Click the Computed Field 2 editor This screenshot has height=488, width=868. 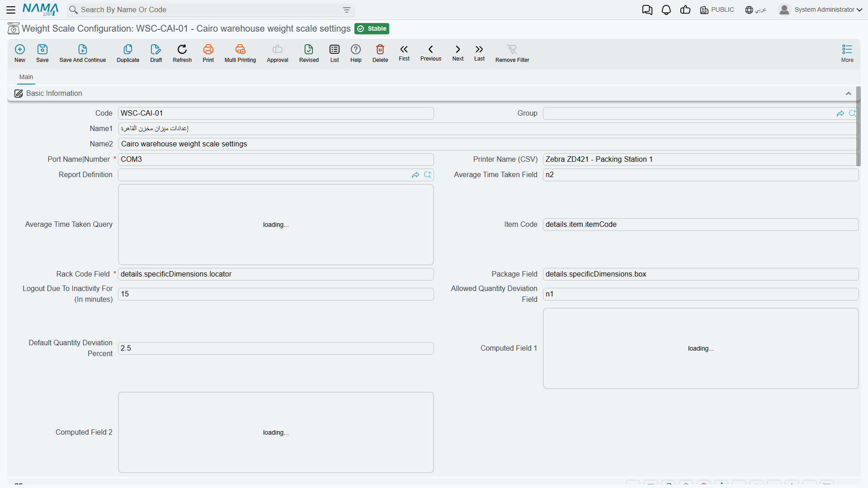click(276, 432)
